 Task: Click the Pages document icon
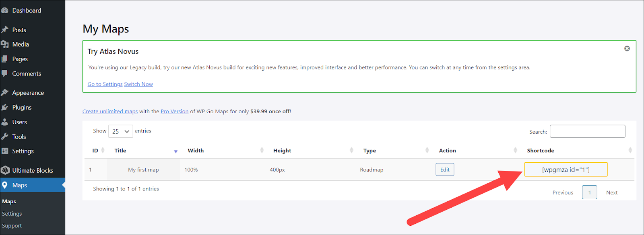pyautogui.click(x=5, y=59)
